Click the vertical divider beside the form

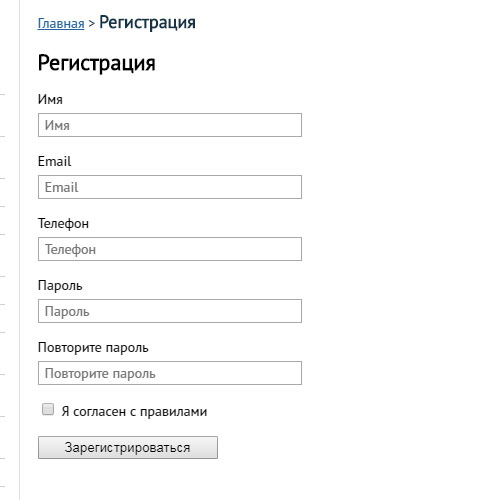point(20,250)
